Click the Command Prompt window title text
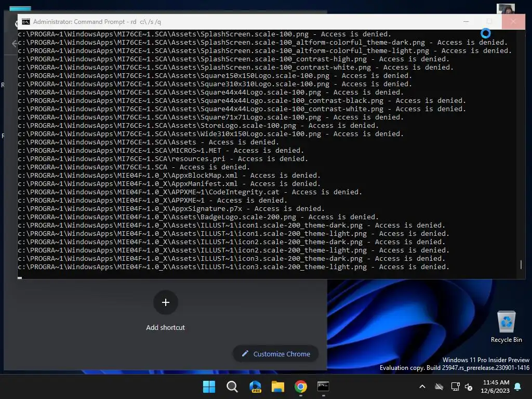This screenshot has width=532, height=399. pyautogui.click(x=97, y=22)
